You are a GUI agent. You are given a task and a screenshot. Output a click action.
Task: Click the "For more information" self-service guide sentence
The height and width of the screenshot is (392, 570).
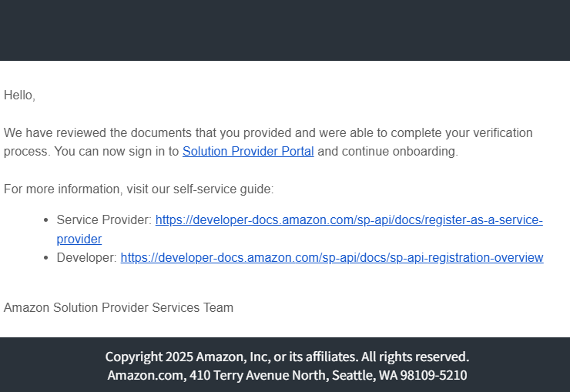click(x=139, y=189)
